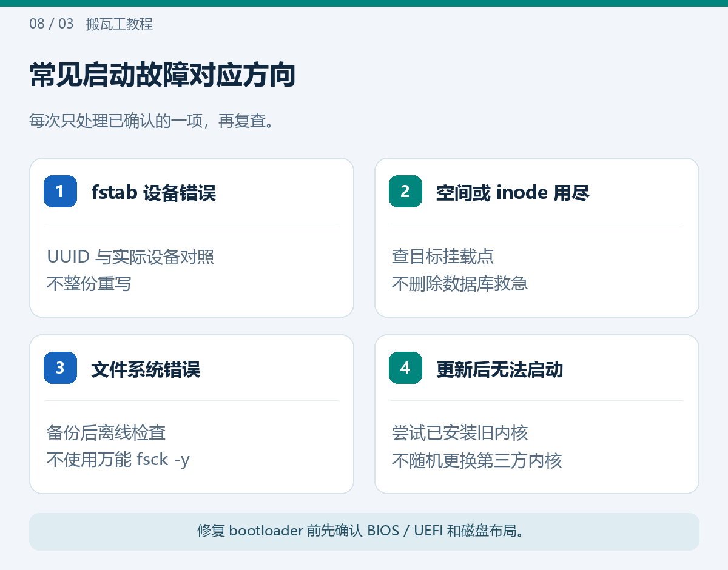Screen dimensions: 728x570
Task: Click the line '不使用万能 fsck -y'
Action: point(118,460)
